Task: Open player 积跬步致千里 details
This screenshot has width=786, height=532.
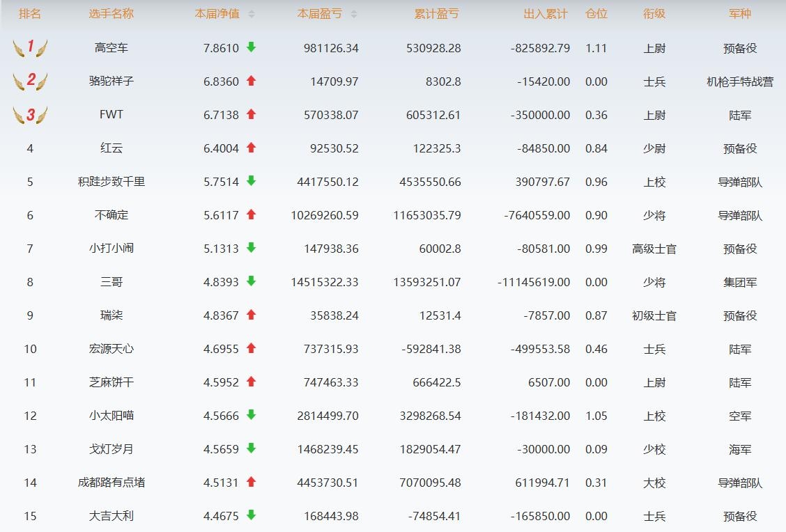Action: tap(111, 182)
